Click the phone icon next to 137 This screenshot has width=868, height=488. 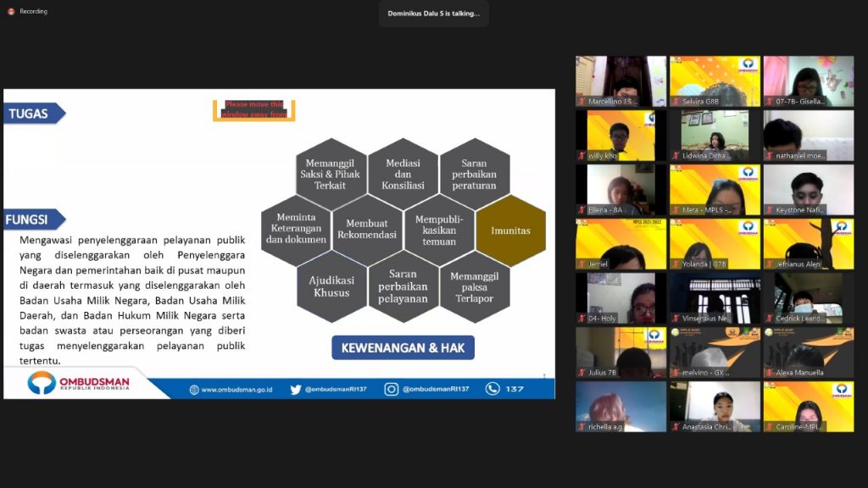coord(492,389)
